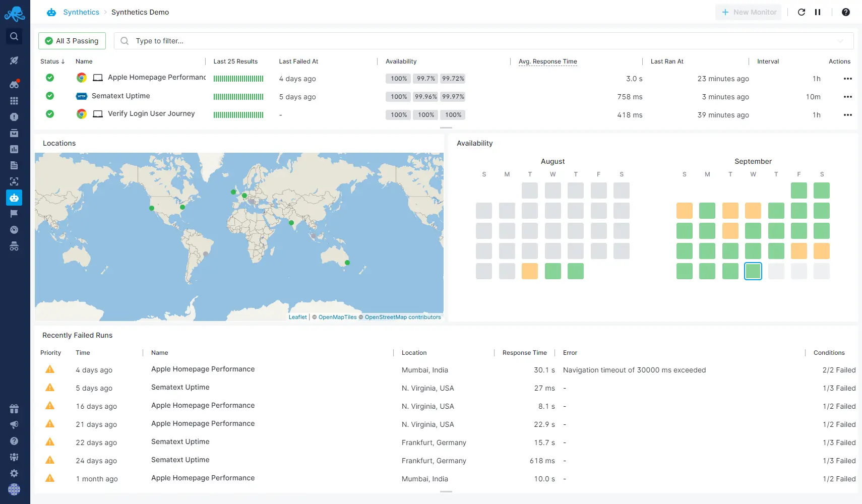This screenshot has width=862, height=504.
Task: Open the Verify Login User Journey monitor
Action: click(151, 113)
